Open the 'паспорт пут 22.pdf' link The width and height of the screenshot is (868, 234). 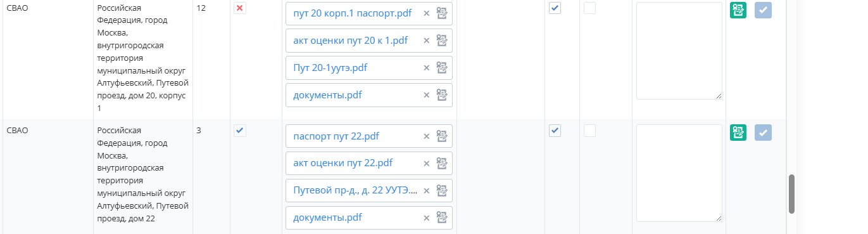click(x=336, y=136)
